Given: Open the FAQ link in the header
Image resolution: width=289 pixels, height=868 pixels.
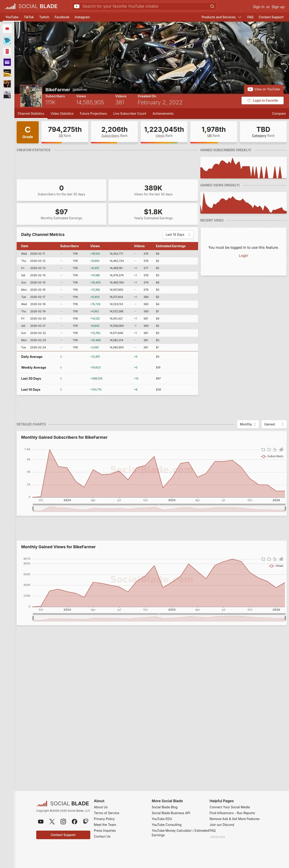Looking at the screenshot, I should 250,17.
